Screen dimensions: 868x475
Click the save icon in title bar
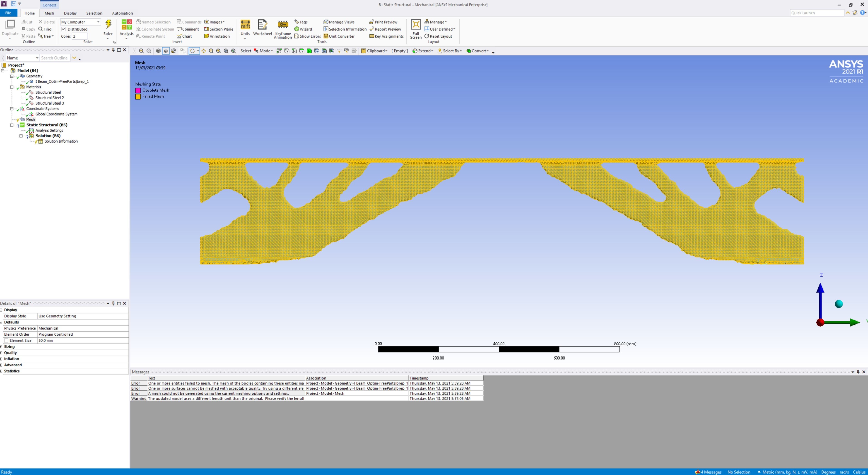14,4
